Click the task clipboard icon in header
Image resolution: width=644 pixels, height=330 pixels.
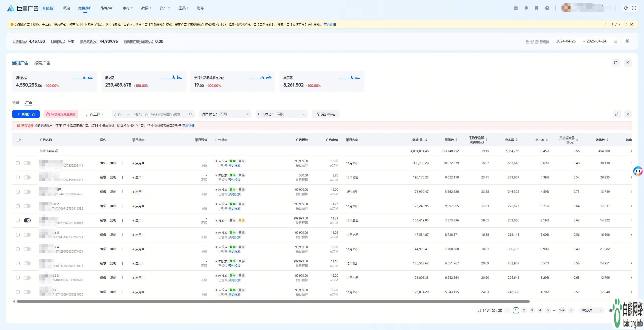click(x=516, y=8)
